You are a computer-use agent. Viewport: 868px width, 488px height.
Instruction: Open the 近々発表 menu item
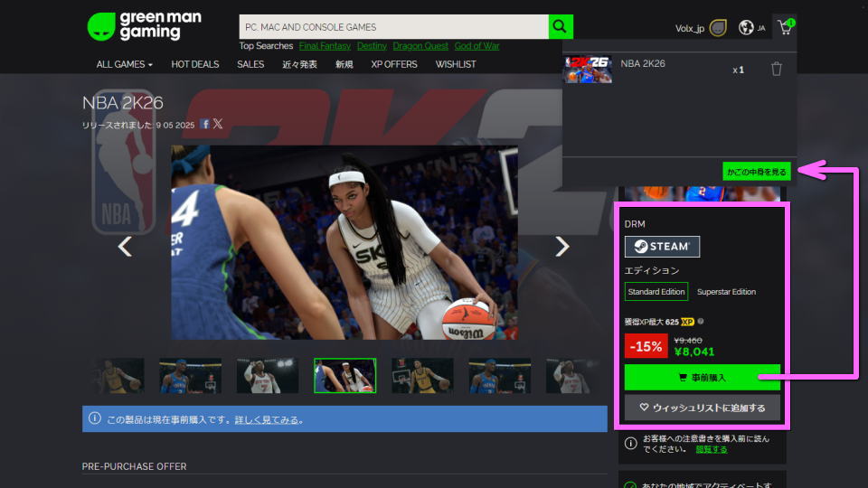coord(299,64)
